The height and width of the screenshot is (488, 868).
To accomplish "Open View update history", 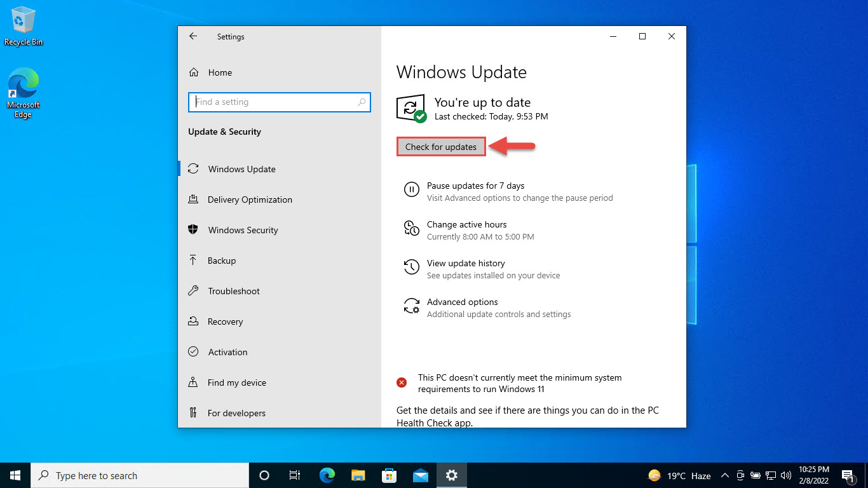I will tap(466, 263).
